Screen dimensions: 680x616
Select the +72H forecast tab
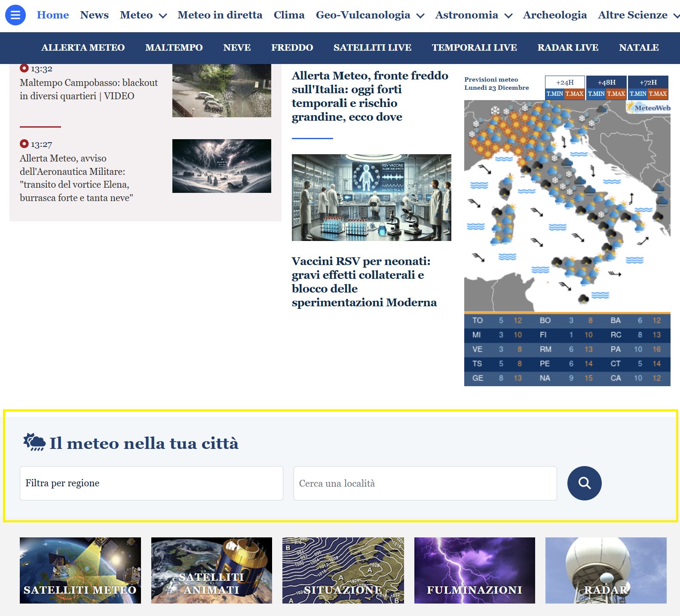pyautogui.click(x=648, y=82)
